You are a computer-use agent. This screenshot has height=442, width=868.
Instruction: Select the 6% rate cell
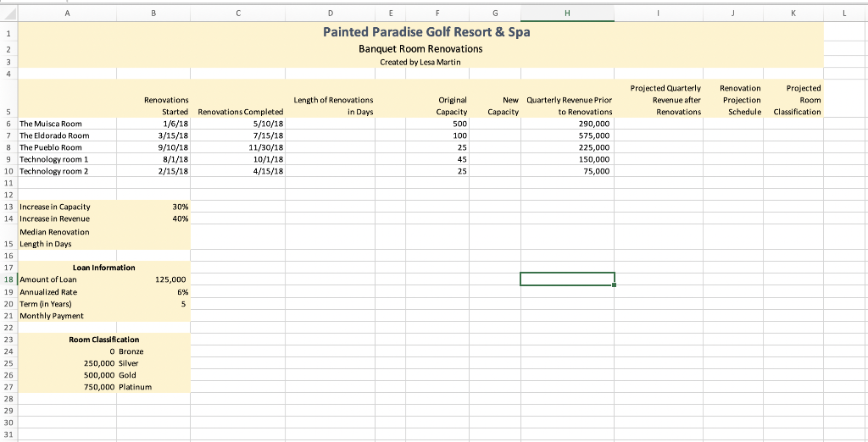tap(153, 292)
